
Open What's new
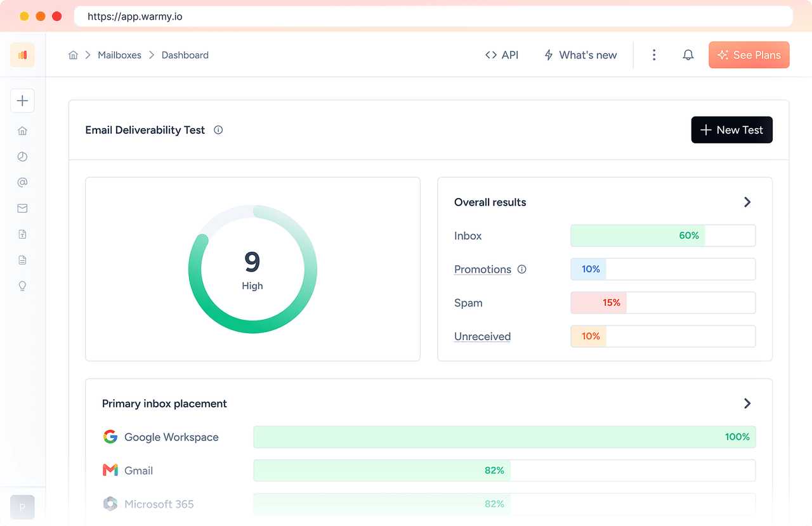(x=580, y=55)
